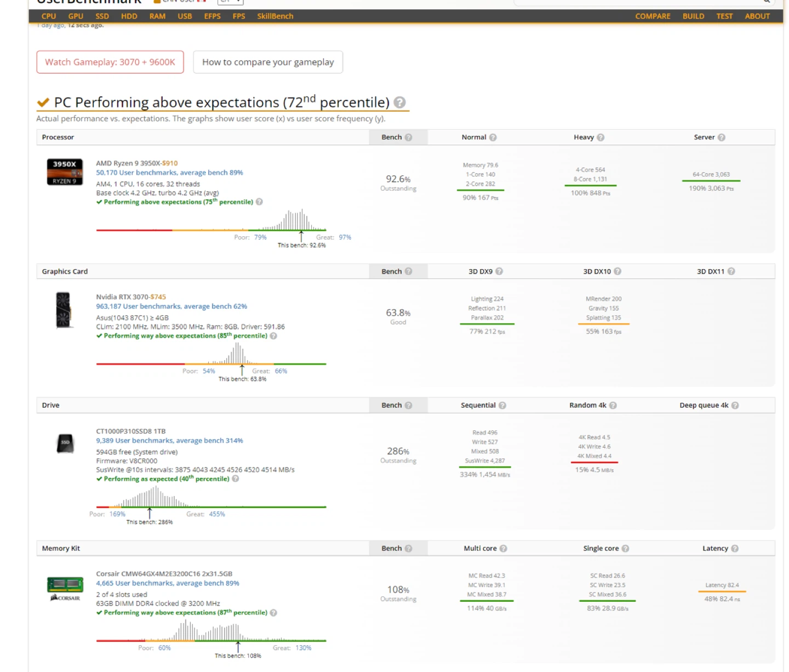Open the 3D DX10 help icon
This screenshot has height=672, width=789.
point(618,271)
